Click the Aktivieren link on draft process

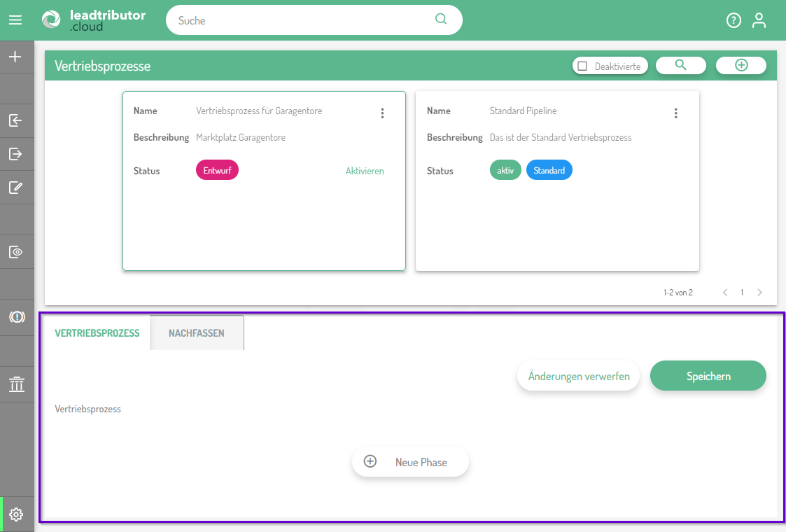pyautogui.click(x=365, y=171)
